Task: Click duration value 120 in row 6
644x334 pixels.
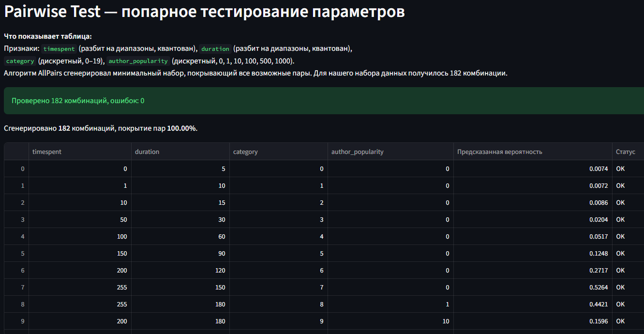Action: click(x=180, y=270)
